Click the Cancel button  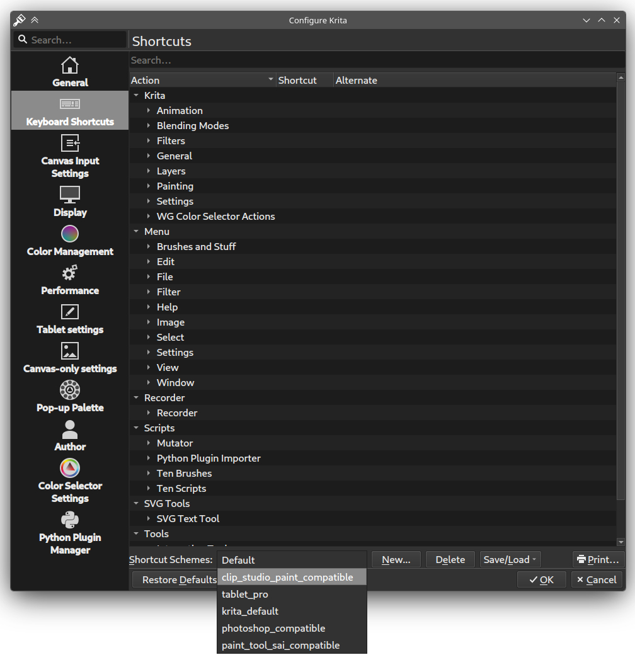click(x=597, y=580)
